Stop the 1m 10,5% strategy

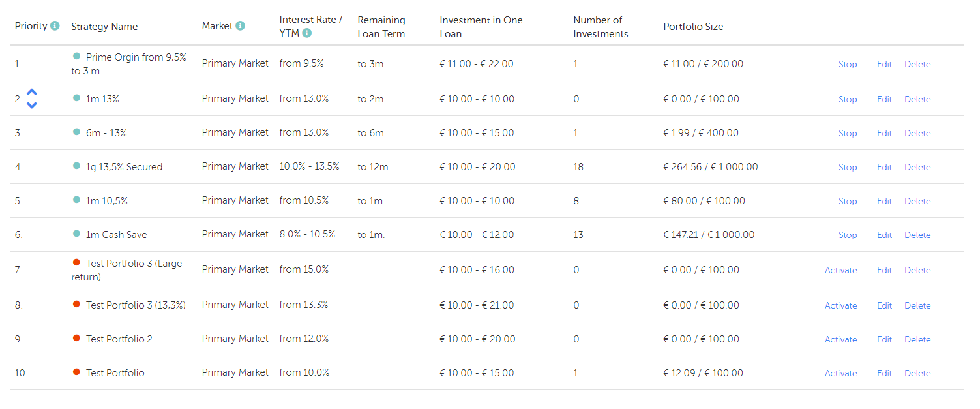coord(847,200)
